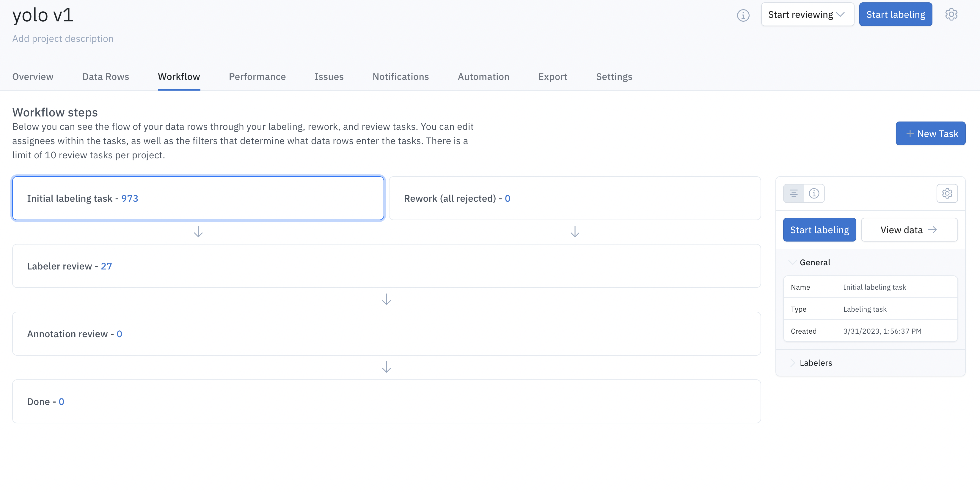Select the details list view icon in task panel

click(794, 193)
